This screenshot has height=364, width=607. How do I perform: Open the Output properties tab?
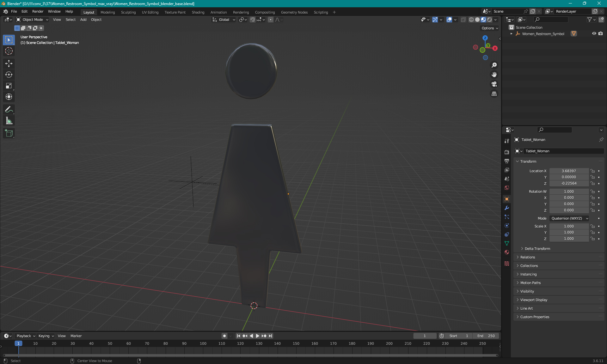(x=507, y=161)
